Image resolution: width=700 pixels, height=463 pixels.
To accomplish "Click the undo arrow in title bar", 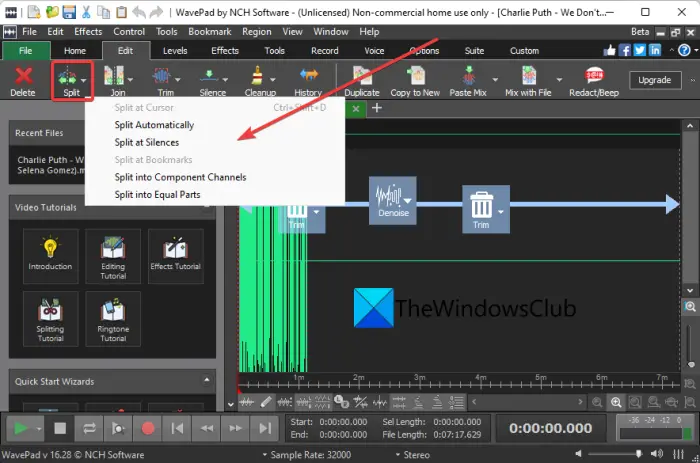I will coord(139,12).
